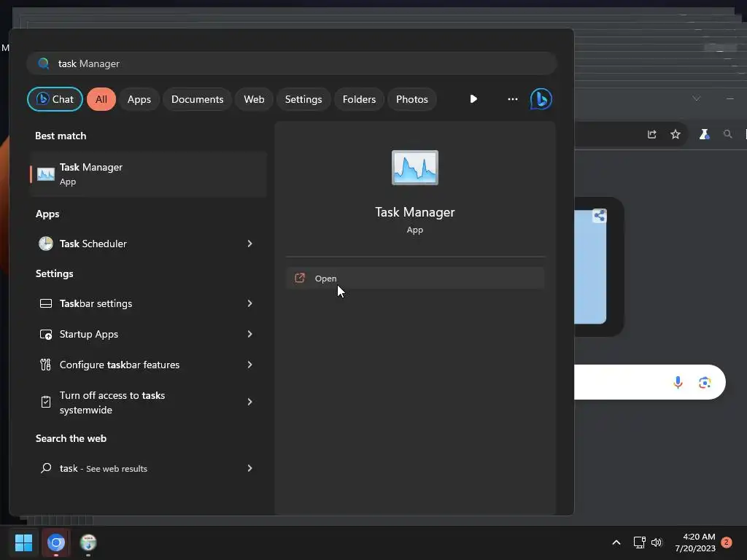747x560 pixels.
Task: Click the Bing logo button
Action: pyautogui.click(x=541, y=99)
